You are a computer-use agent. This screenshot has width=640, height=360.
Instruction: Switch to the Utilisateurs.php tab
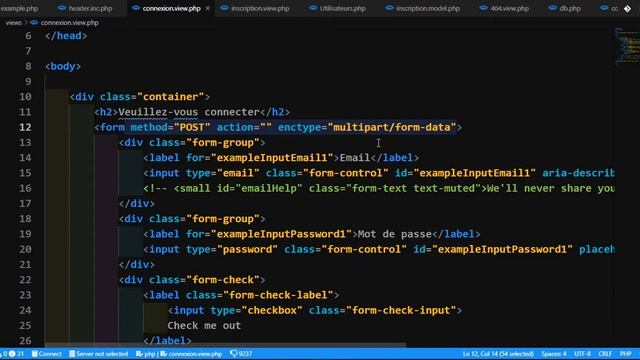point(342,8)
